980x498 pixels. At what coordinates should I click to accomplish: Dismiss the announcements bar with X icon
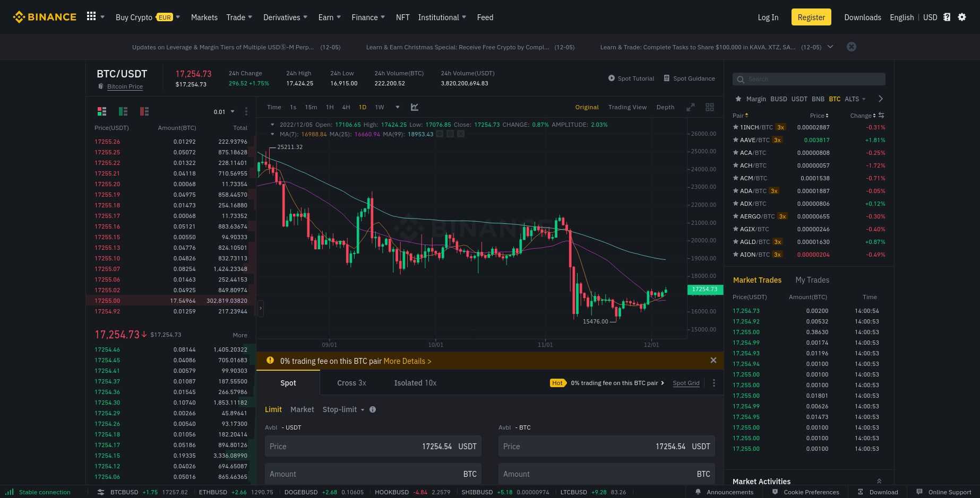click(x=852, y=47)
